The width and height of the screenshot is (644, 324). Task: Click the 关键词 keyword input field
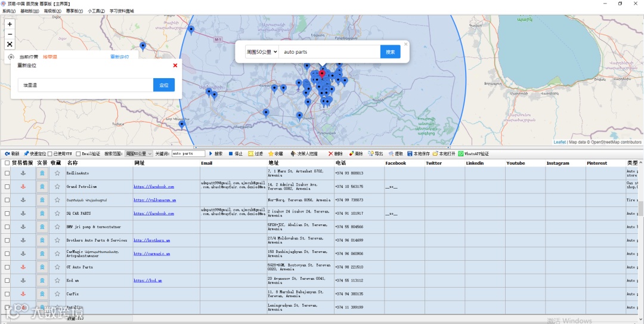click(x=188, y=153)
